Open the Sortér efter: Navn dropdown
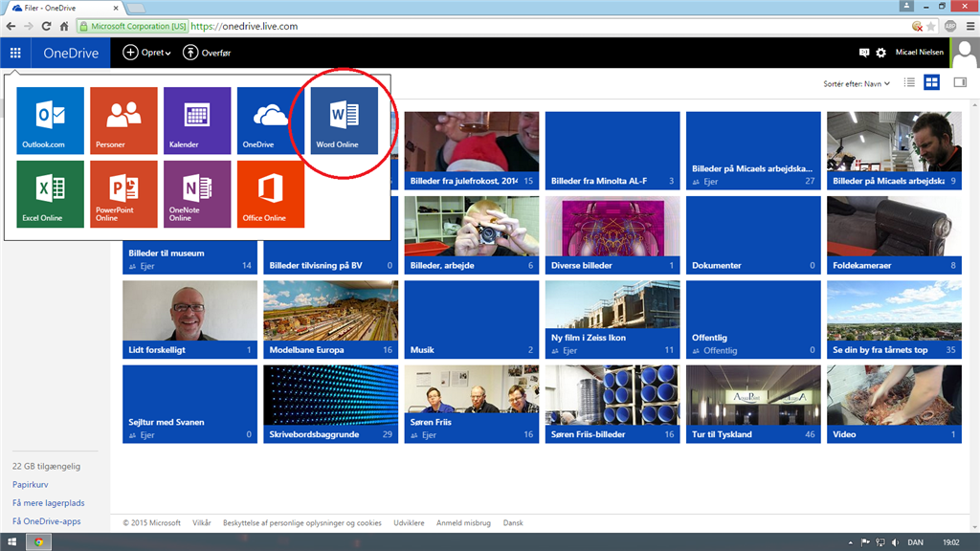This screenshot has height=551, width=980. tap(857, 84)
